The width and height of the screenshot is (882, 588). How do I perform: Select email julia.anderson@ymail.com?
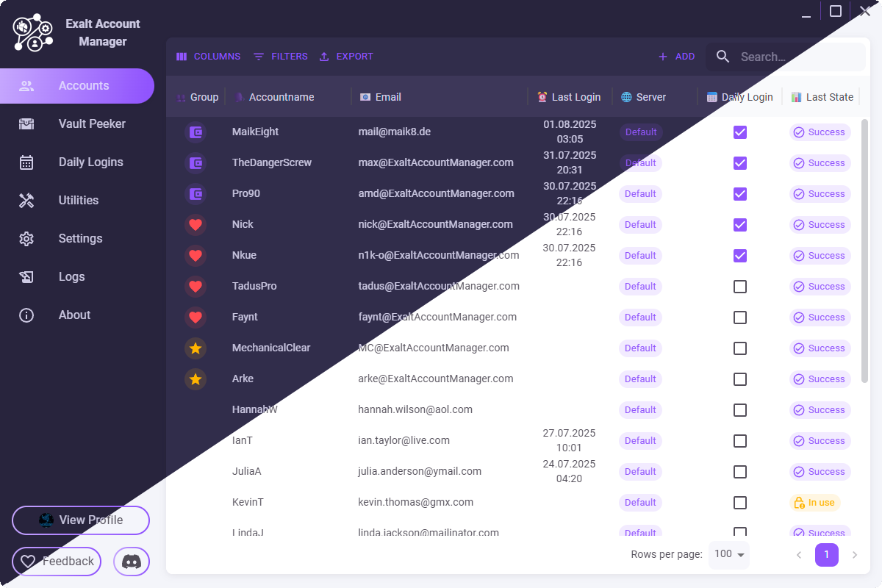[x=420, y=472]
